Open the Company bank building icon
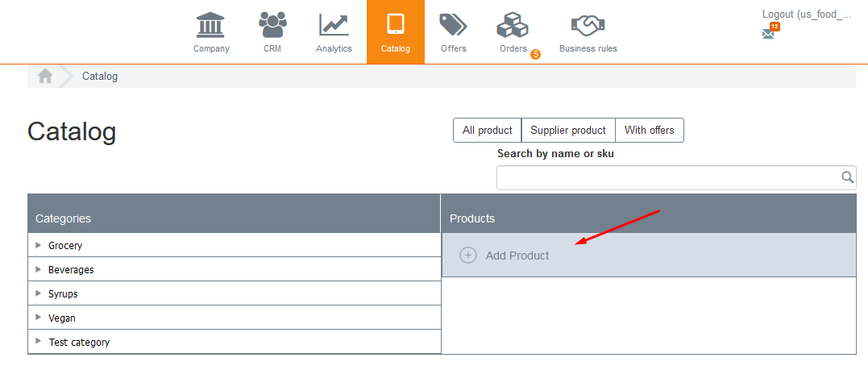 (x=211, y=25)
